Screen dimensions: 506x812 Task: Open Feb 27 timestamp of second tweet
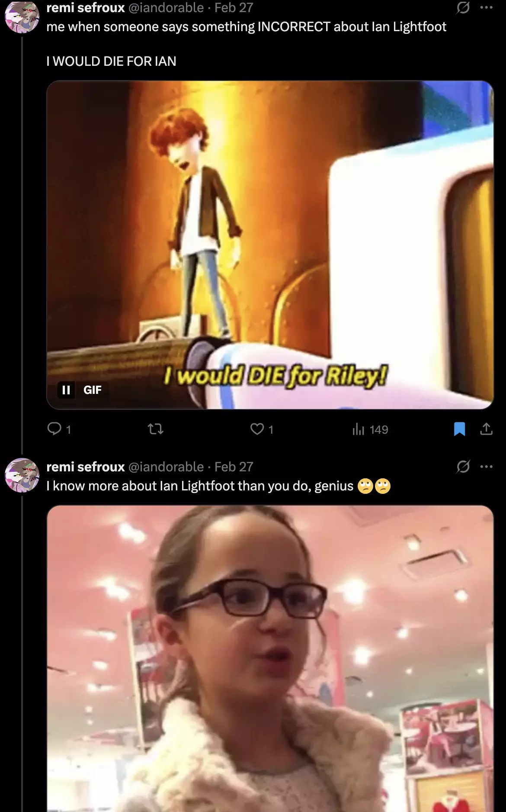click(x=234, y=467)
